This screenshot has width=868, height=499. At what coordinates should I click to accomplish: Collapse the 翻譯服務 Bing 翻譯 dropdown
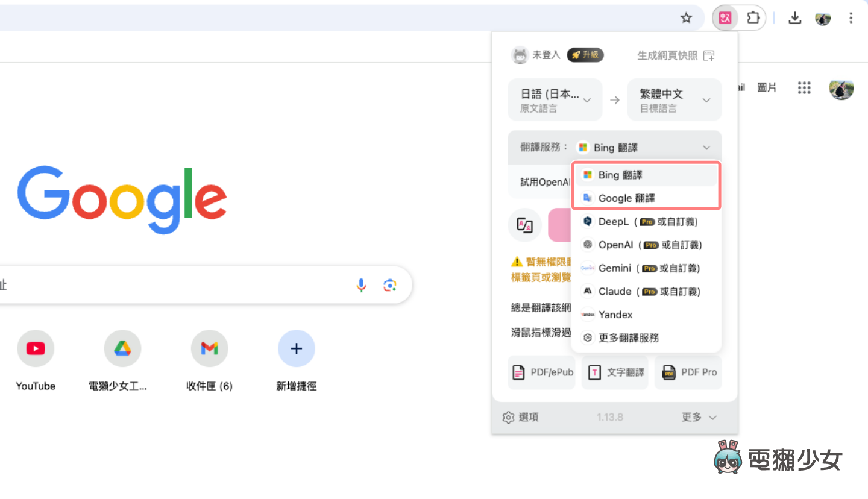(x=615, y=148)
